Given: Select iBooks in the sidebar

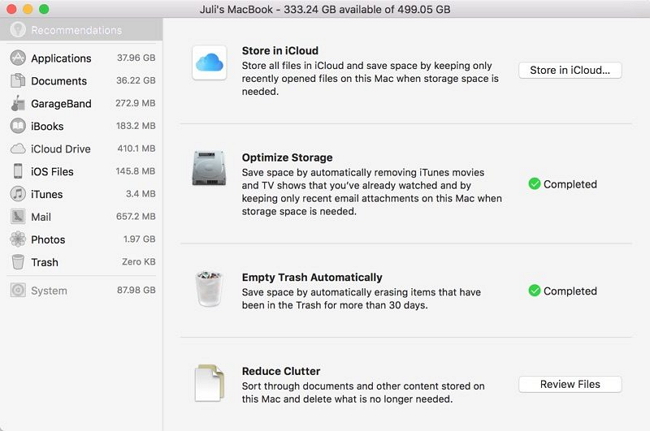Looking at the screenshot, I should tap(81, 126).
